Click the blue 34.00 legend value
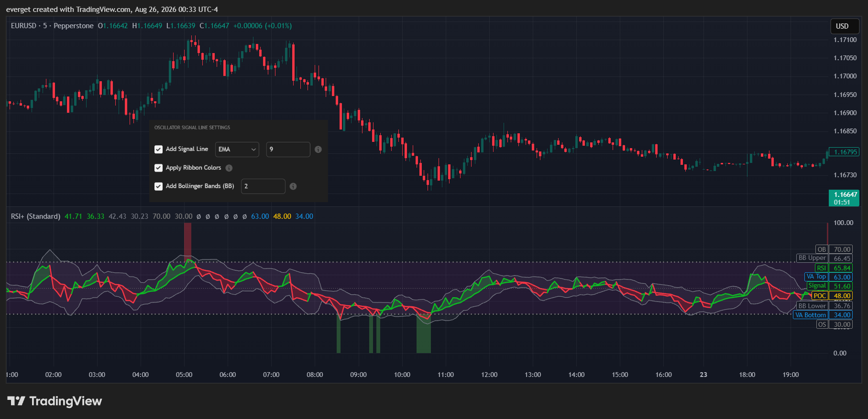Screen dimensions: 868x419 [x=304, y=216]
